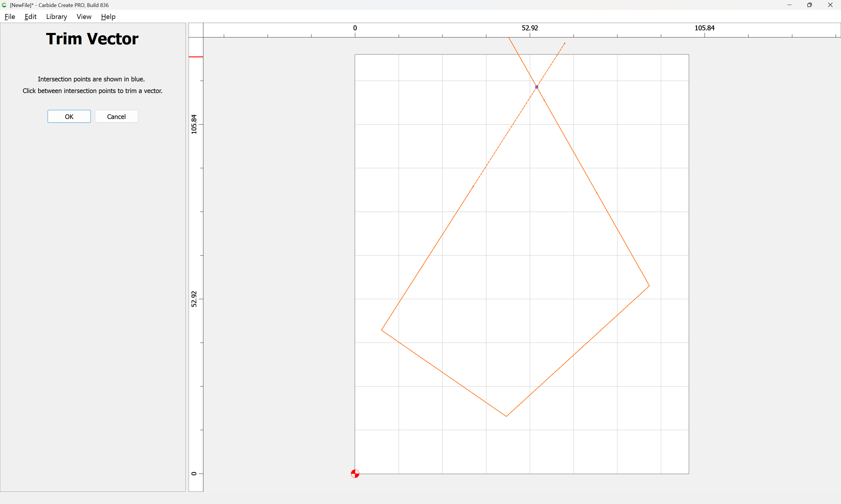Click the blue intersection point circle

(536, 87)
